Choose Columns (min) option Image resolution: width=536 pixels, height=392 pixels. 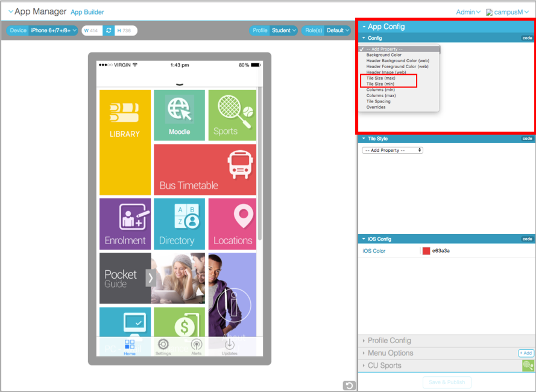[380, 90]
